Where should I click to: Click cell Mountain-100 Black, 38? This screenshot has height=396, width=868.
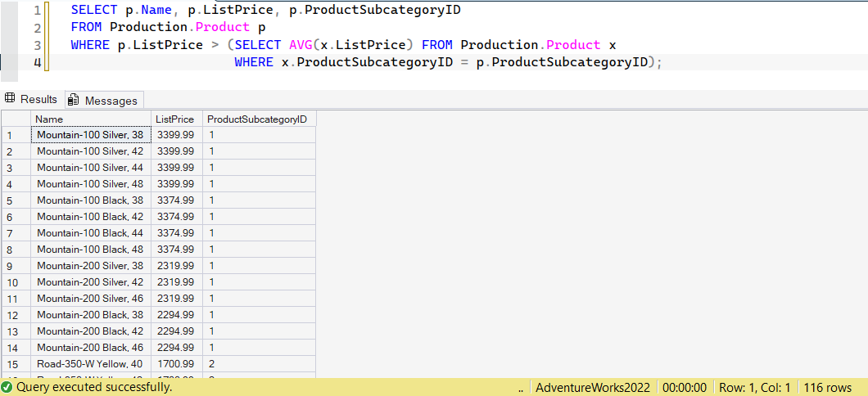pos(92,200)
